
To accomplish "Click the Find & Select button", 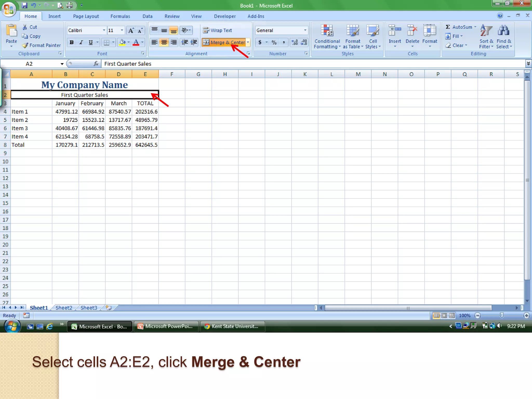I will [504, 37].
